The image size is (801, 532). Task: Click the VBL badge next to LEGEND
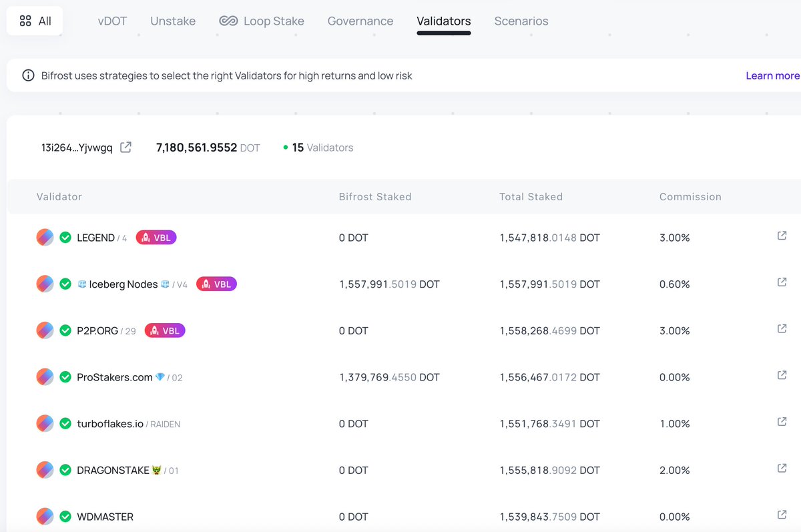click(156, 238)
